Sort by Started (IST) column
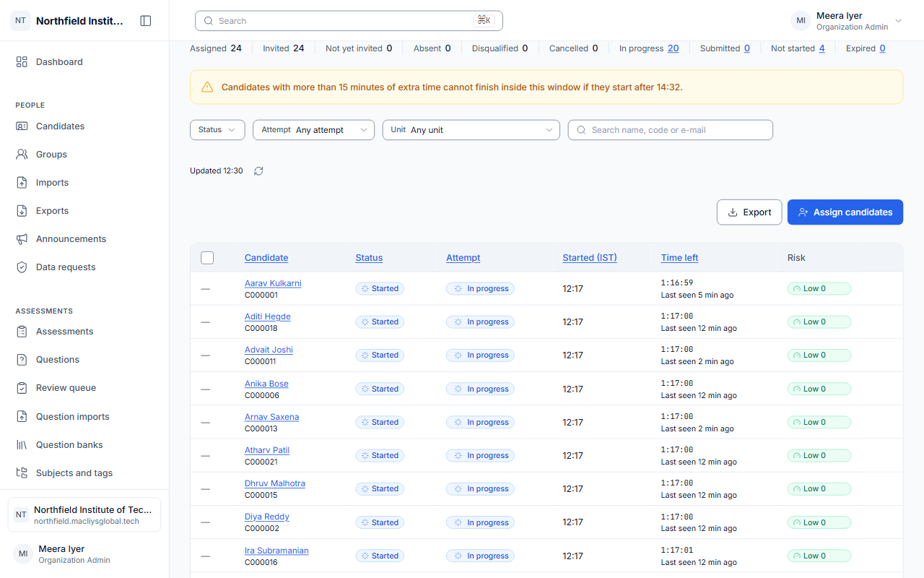This screenshot has height=578, width=924. (x=590, y=258)
